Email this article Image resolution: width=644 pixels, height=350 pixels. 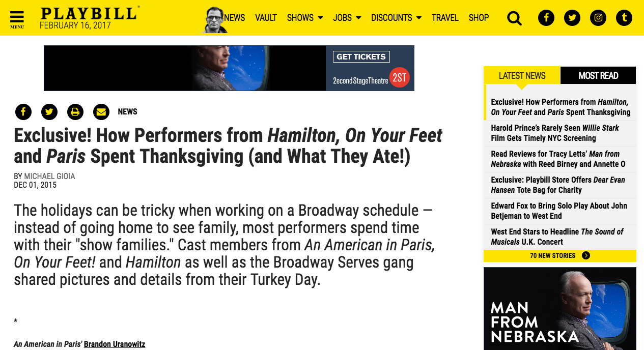[101, 111]
